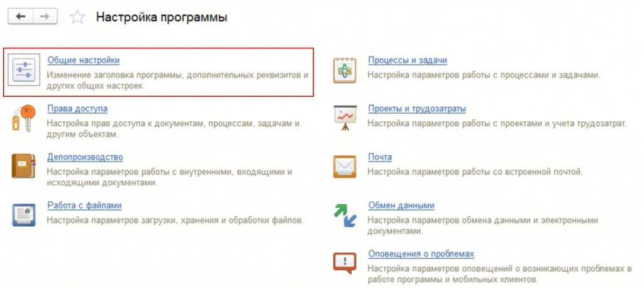
Task: Go back using the left arrow button
Action: click(x=20, y=17)
